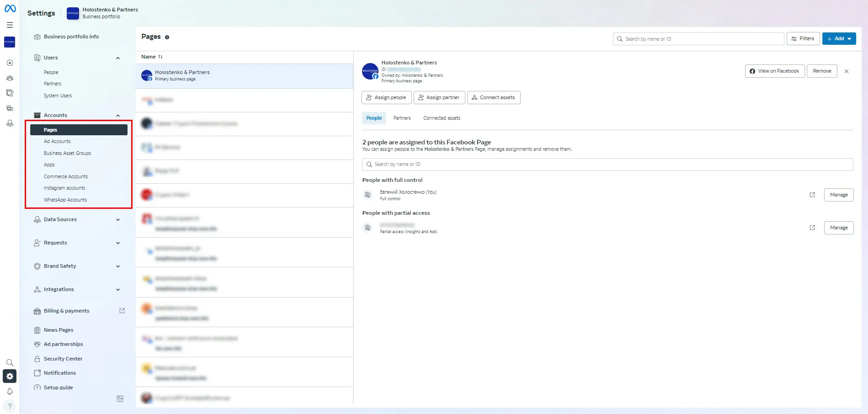Click Manage for Евгений Холостенко
Image resolution: width=868 pixels, height=414 pixels.
tap(839, 195)
